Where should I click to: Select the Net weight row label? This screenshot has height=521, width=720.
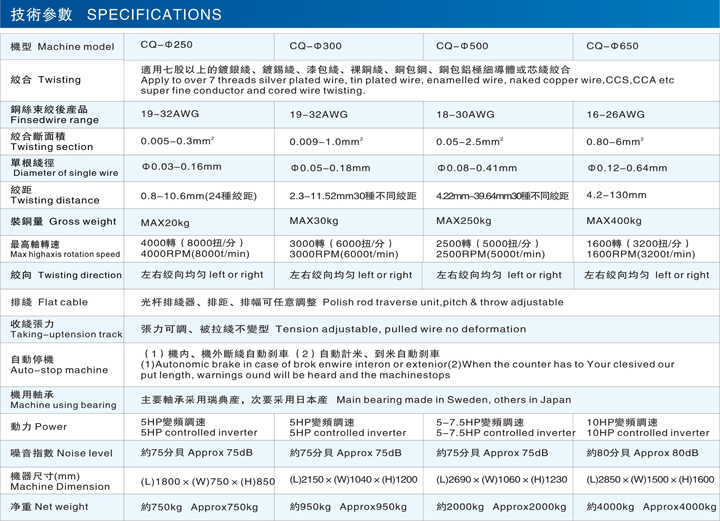coord(49,507)
